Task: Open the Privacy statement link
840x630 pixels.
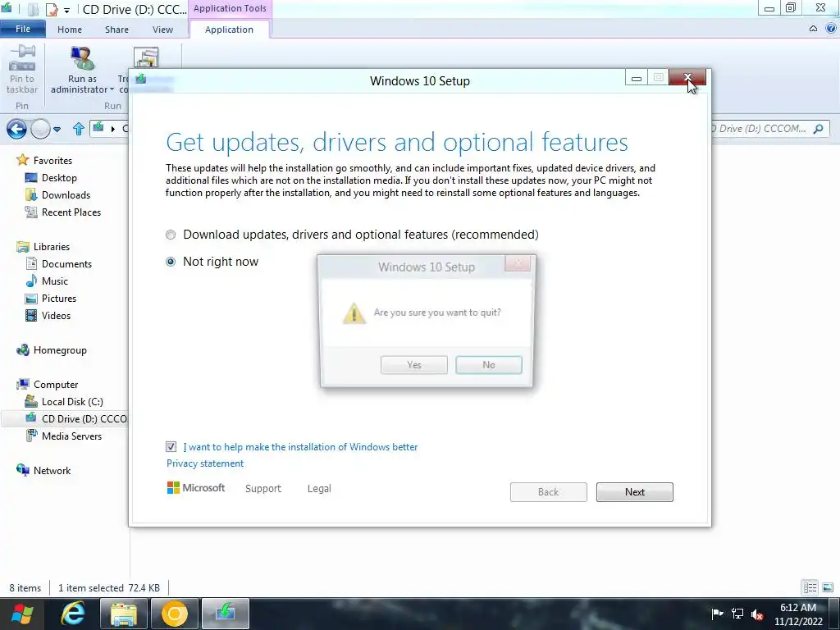Action: coord(205,463)
